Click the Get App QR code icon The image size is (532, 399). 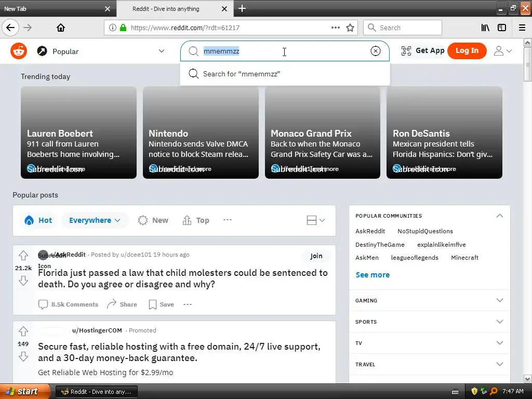point(406,51)
